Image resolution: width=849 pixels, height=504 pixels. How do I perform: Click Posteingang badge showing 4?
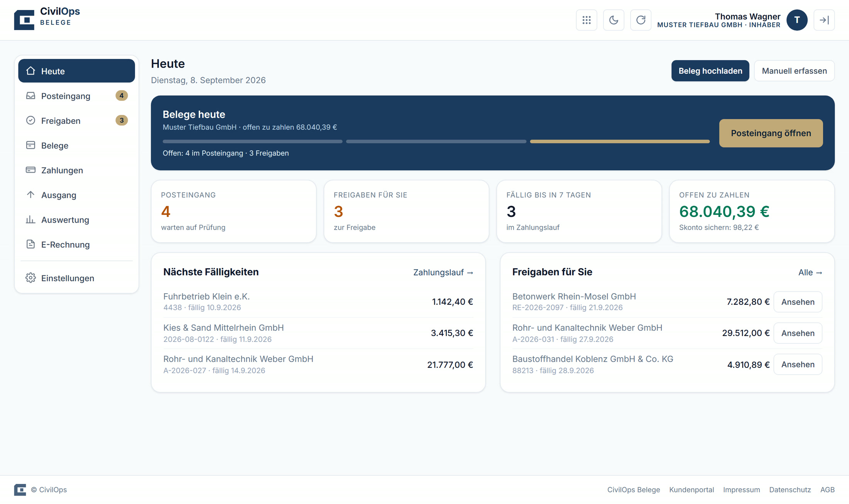[122, 96]
